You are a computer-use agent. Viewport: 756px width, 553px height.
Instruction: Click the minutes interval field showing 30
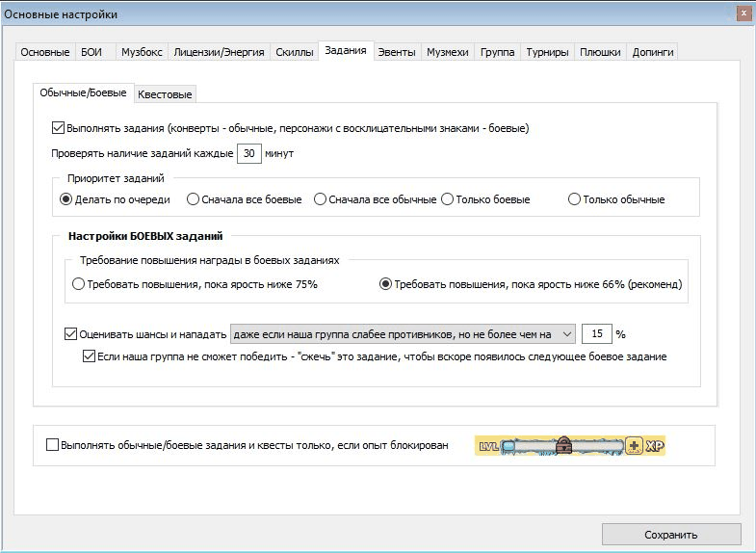249,153
